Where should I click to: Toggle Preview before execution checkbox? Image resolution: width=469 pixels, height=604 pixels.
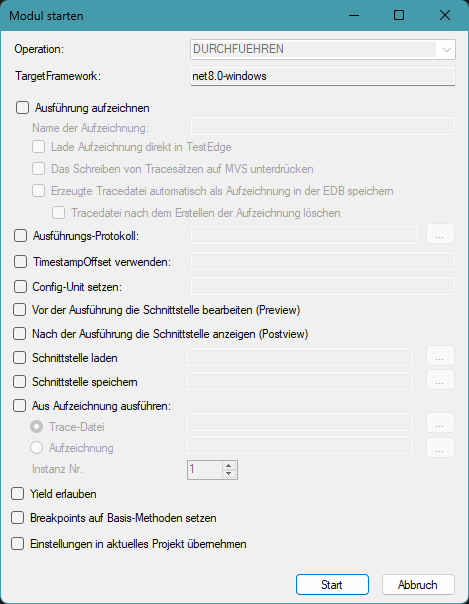click(x=20, y=310)
